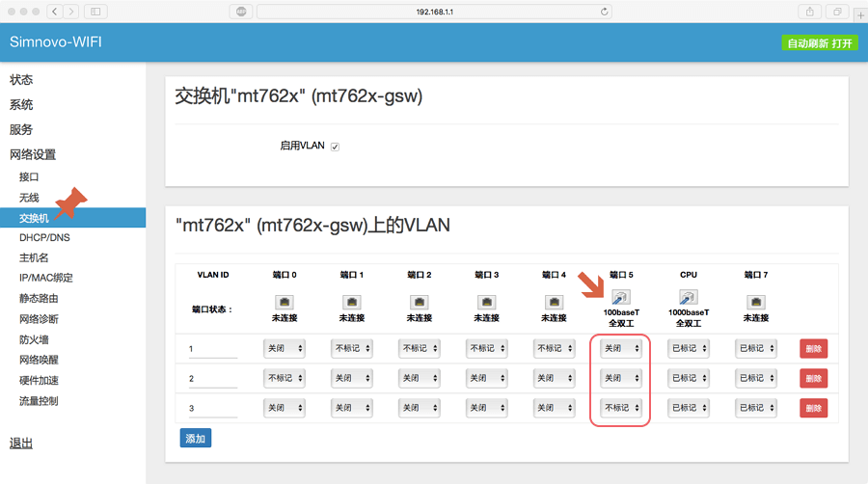Click the 192.168.1.1 address bar
The width and height of the screenshot is (868, 484).
coord(434,12)
